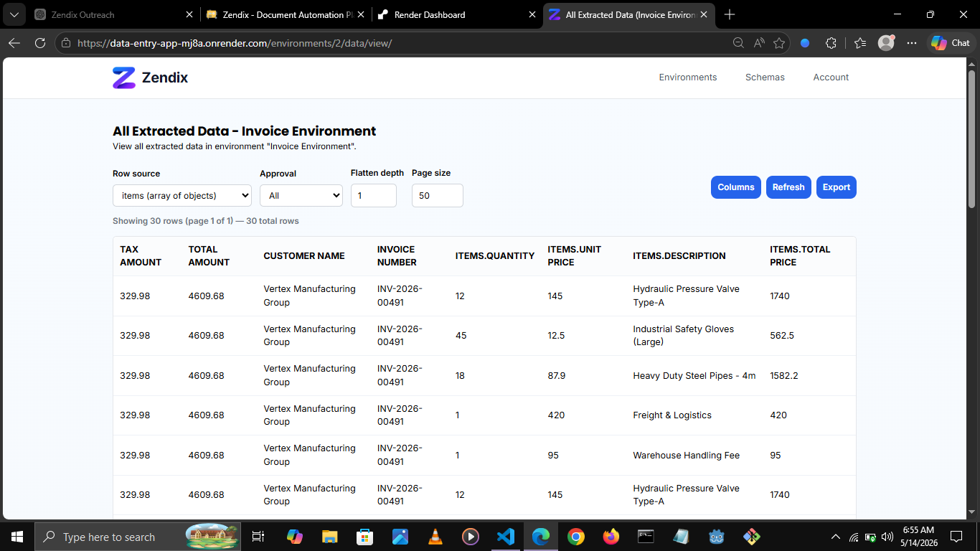
Task: Click the Columns button
Action: (736, 187)
